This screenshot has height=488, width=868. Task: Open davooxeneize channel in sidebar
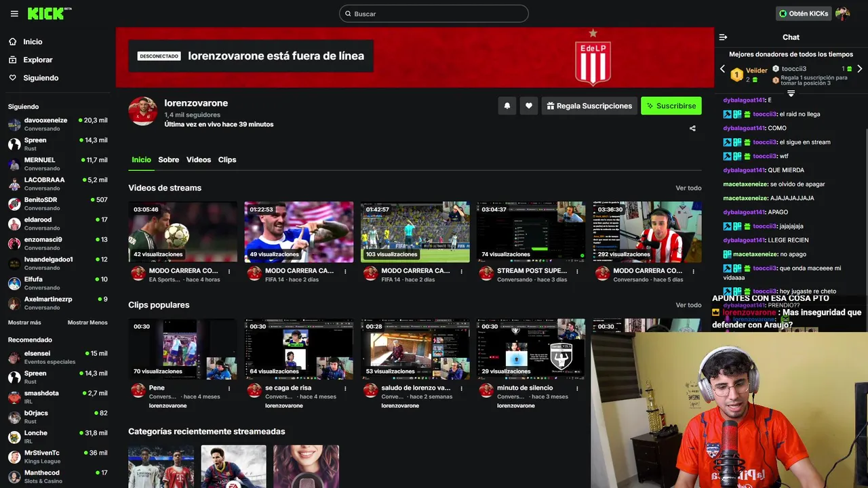(x=58, y=124)
